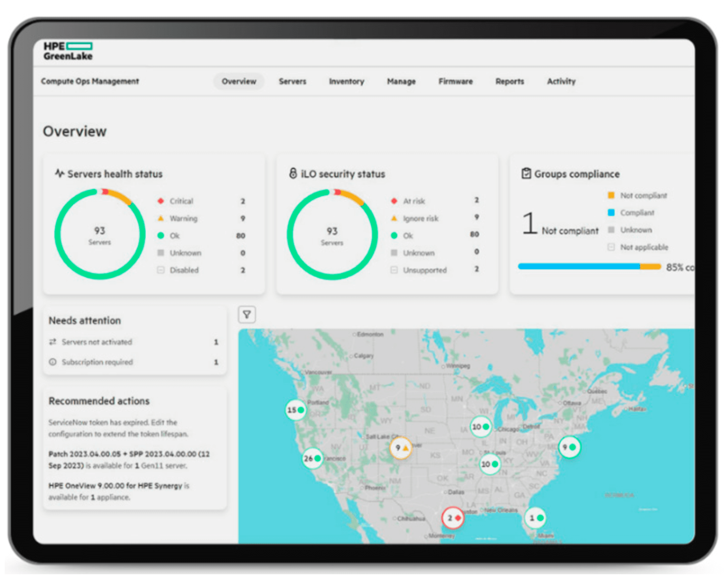Click the Critical count of 2
This screenshot has width=727, height=588.
[243, 201]
